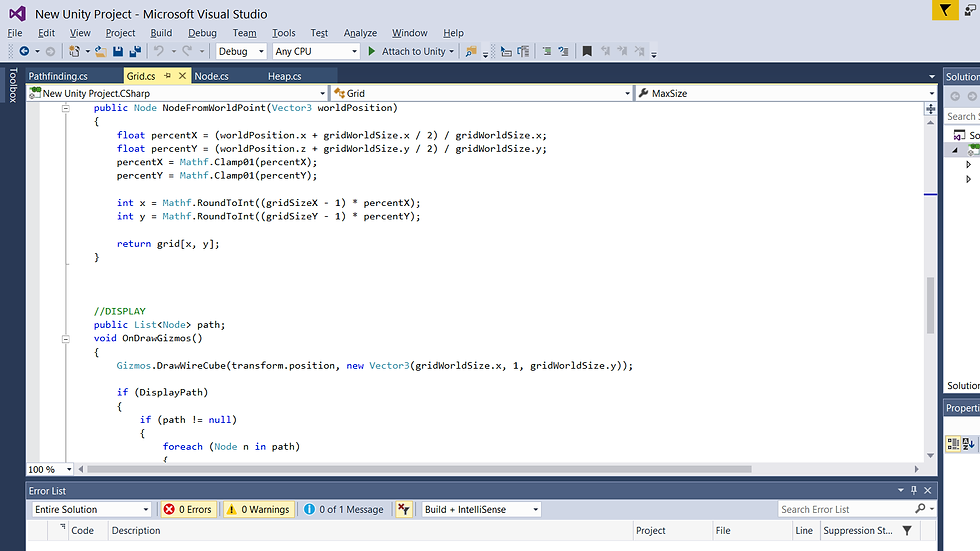Viewport: 980px width, 551px height.
Task: Click the Undo toolbar icon
Action: 159,51
